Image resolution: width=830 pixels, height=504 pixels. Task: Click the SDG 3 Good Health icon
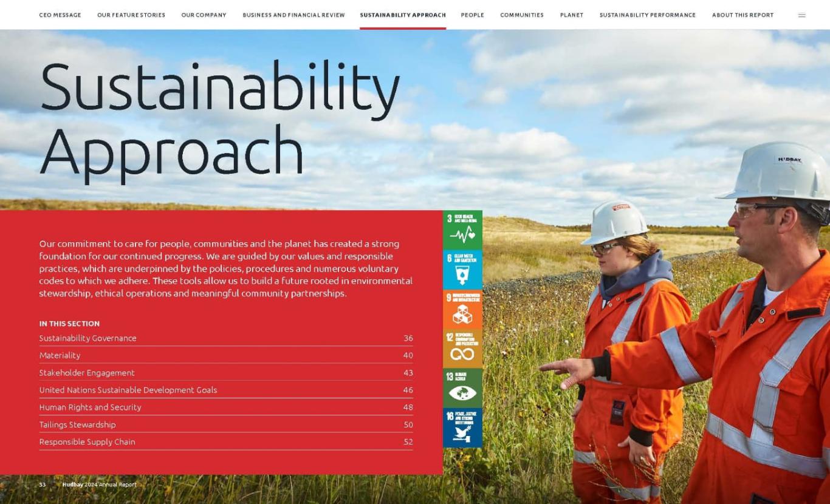(x=462, y=230)
